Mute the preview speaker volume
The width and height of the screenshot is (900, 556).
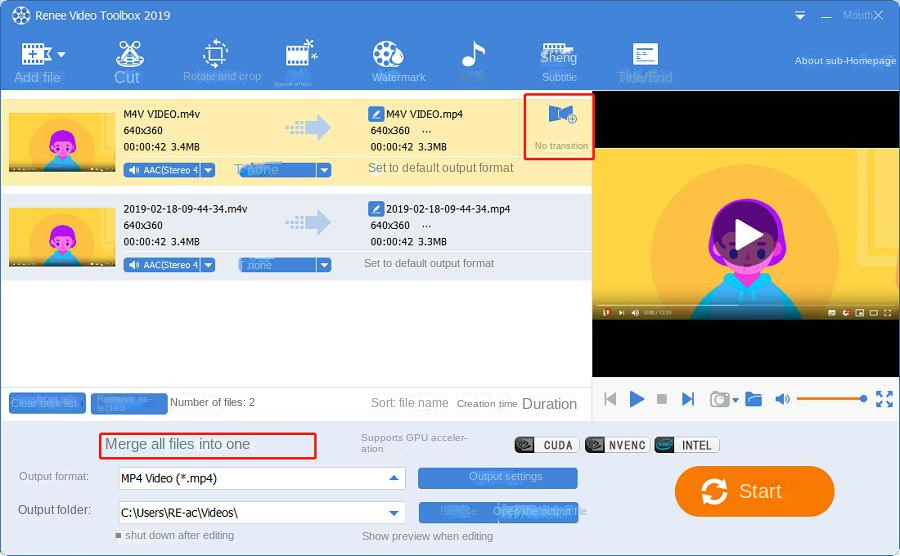pyautogui.click(x=782, y=399)
